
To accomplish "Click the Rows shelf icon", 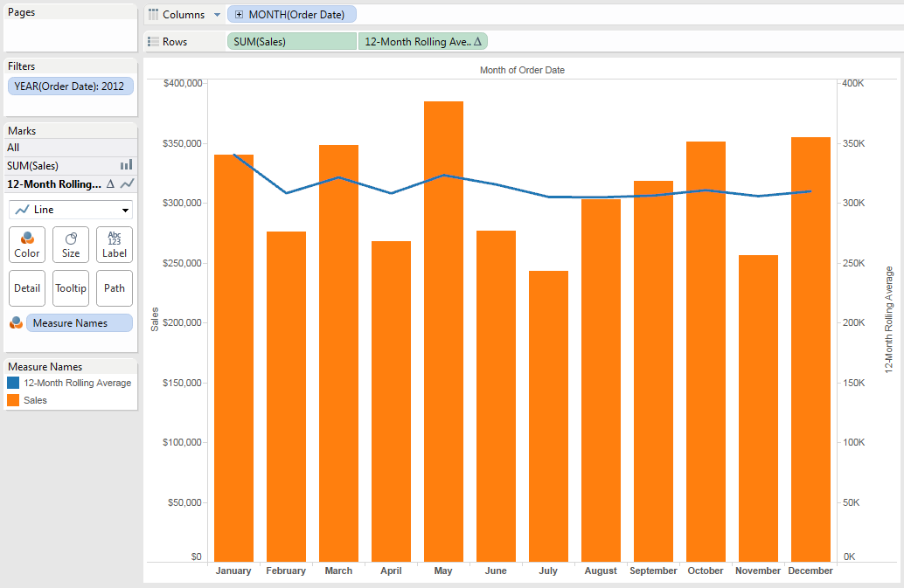I will pyautogui.click(x=153, y=41).
